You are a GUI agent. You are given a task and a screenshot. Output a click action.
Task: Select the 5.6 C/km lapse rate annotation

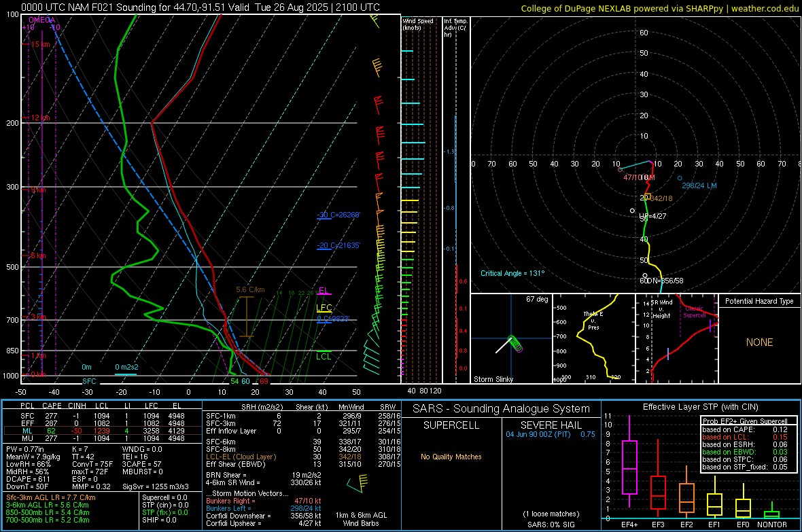tap(250, 289)
